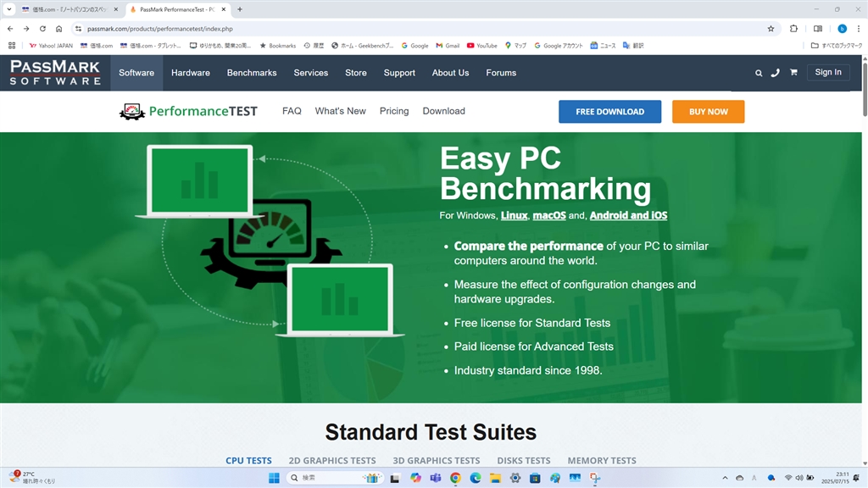Open the What's New link

[341, 111]
